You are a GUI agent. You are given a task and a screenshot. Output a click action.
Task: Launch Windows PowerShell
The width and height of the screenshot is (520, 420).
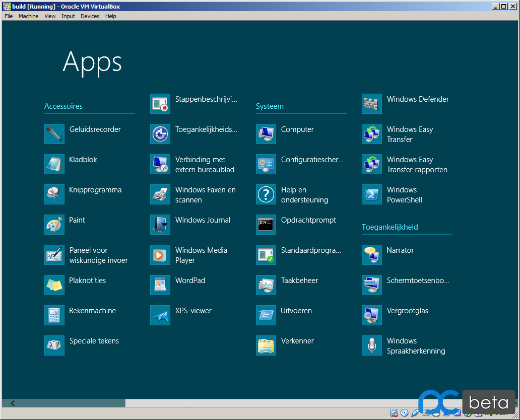[x=372, y=194]
